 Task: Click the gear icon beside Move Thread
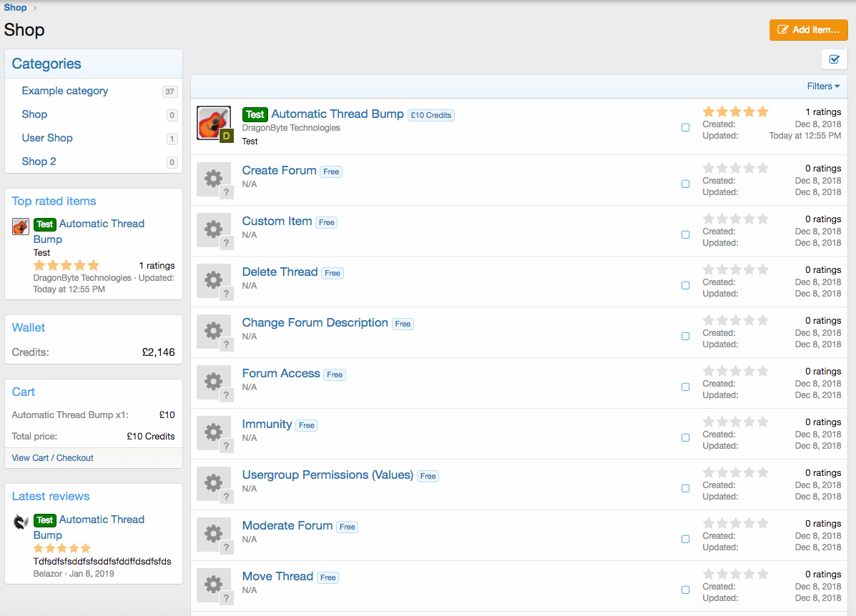(x=213, y=585)
